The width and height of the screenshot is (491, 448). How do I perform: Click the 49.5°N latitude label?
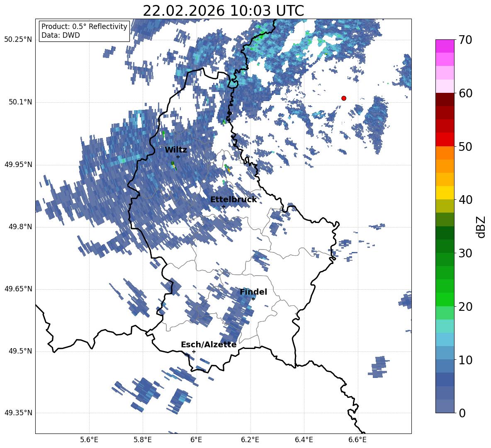[x=21, y=351]
